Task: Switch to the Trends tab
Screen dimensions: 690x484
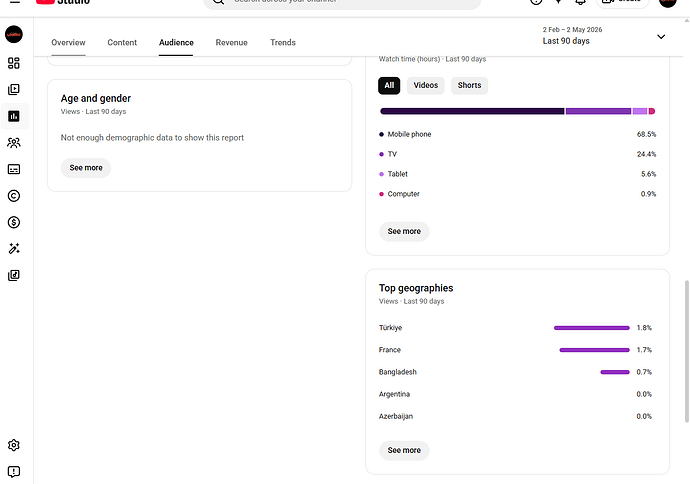Action: 283,43
